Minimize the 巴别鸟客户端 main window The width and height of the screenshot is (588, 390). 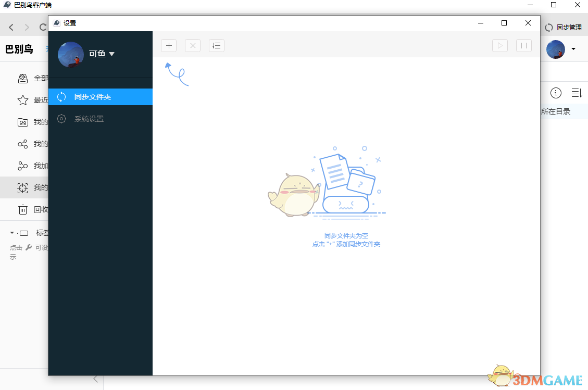coord(530,5)
